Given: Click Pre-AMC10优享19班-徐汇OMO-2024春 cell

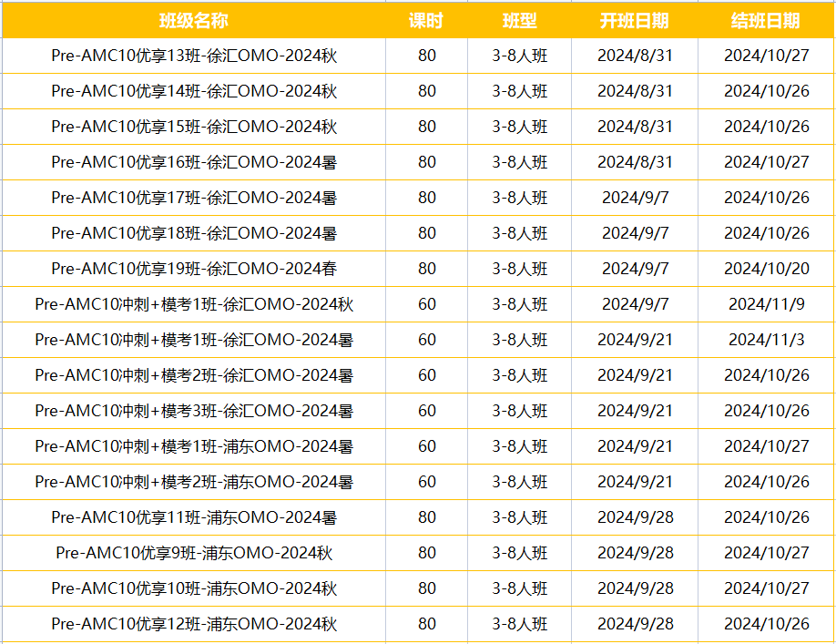Looking at the screenshot, I should [194, 269].
